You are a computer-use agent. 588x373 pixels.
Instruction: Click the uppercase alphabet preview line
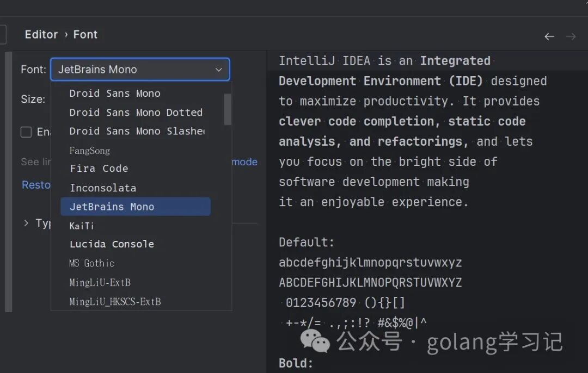(x=370, y=282)
